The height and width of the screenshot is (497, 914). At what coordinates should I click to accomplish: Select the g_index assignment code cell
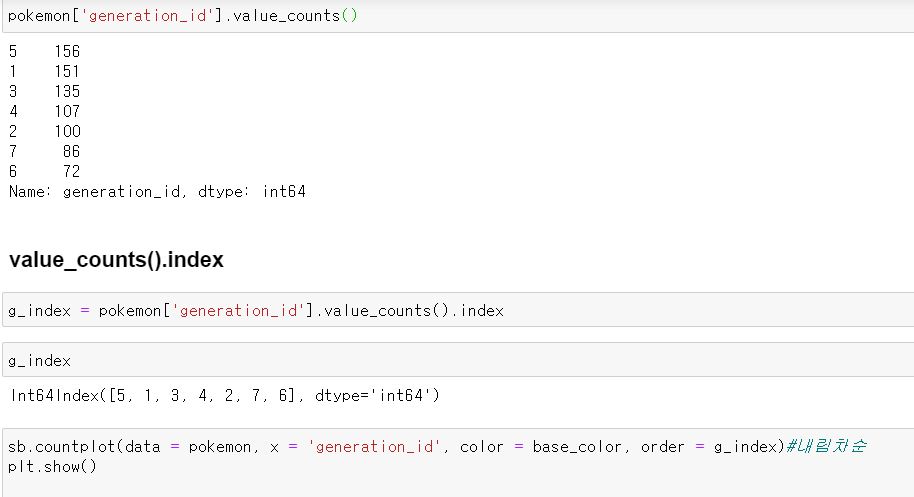click(458, 310)
